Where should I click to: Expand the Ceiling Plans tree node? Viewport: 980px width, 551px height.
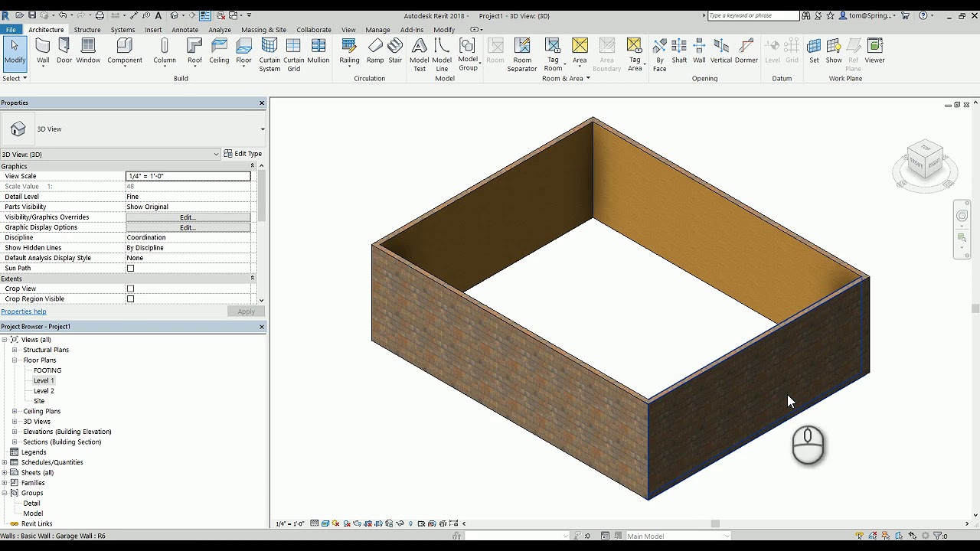(15, 412)
